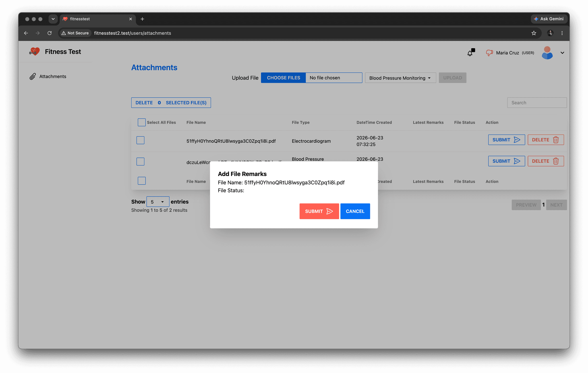This screenshot has width=588, height=373.
Task: Bookmark this page with the star
Action: tap(534, 33)
